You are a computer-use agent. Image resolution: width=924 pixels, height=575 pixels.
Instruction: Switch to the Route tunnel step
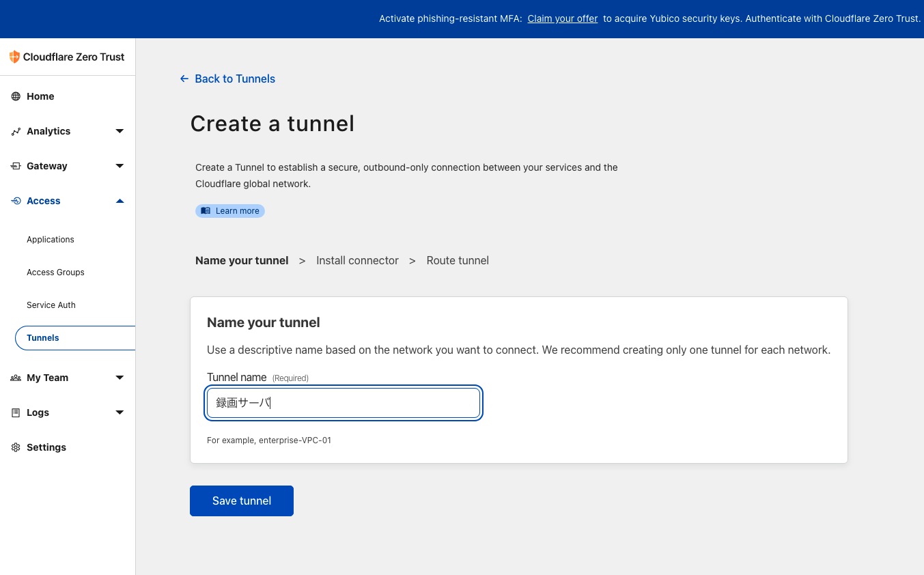click(x=458, y=260)
